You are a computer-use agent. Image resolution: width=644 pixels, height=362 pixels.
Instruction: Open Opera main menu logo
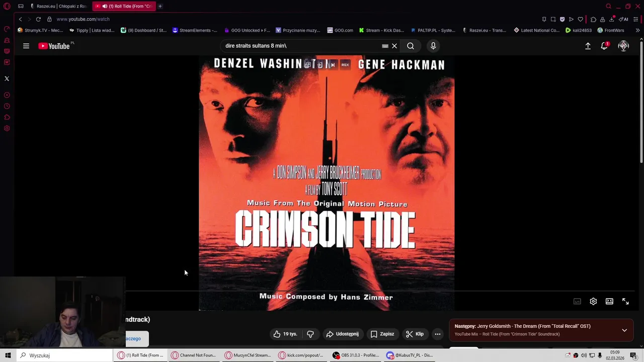coord(7,6)
